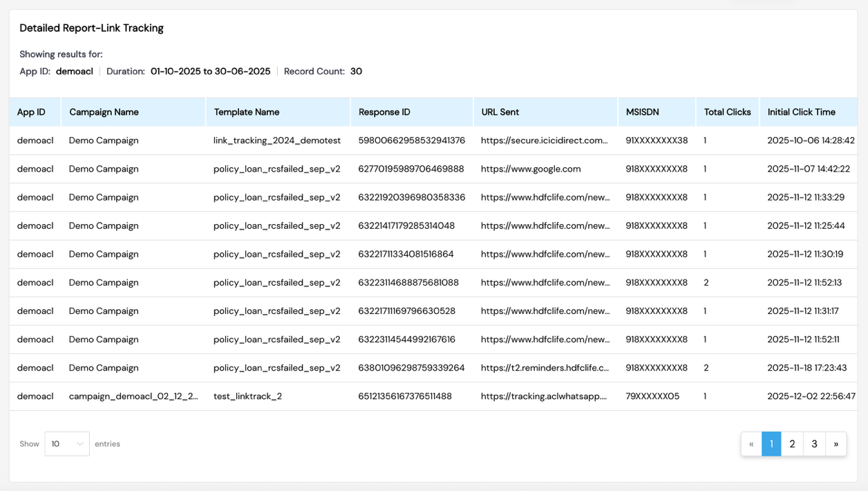Click the Total Clicks column header
868x491 pixels.
728,112
